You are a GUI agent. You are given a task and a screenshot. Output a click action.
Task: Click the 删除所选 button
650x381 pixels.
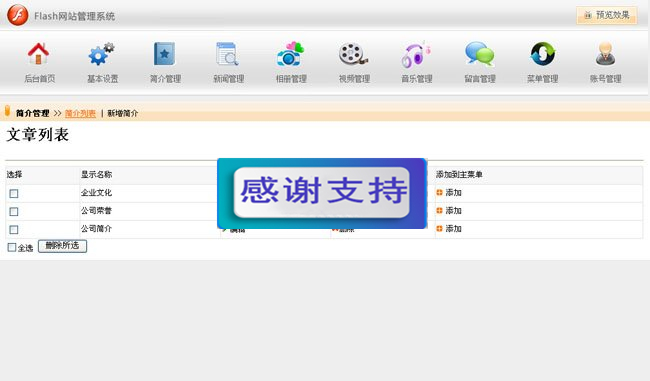[63, 246]
